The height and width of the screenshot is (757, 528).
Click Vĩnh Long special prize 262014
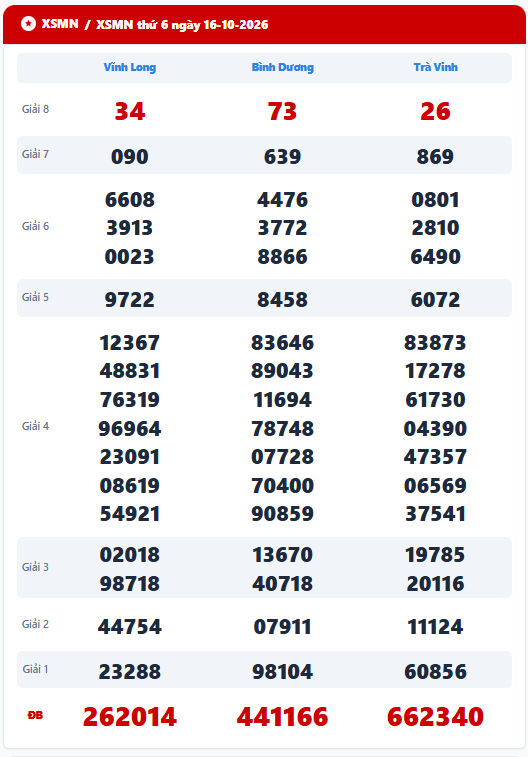(x=130, y=716)
